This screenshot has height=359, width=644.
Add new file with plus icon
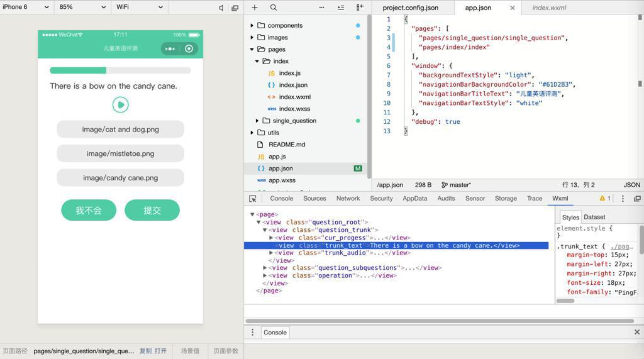pyautogui.click(x=255, y=8)
